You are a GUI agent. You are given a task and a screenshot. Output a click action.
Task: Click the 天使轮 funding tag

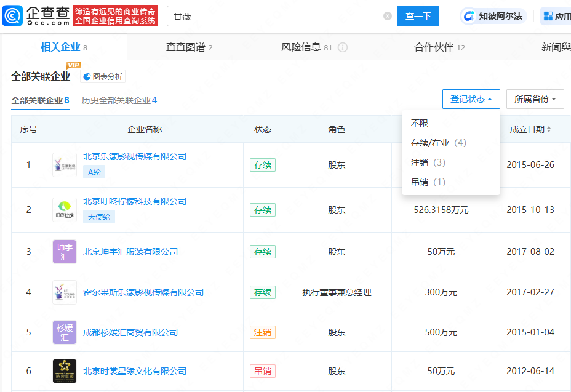pos(99,217)
